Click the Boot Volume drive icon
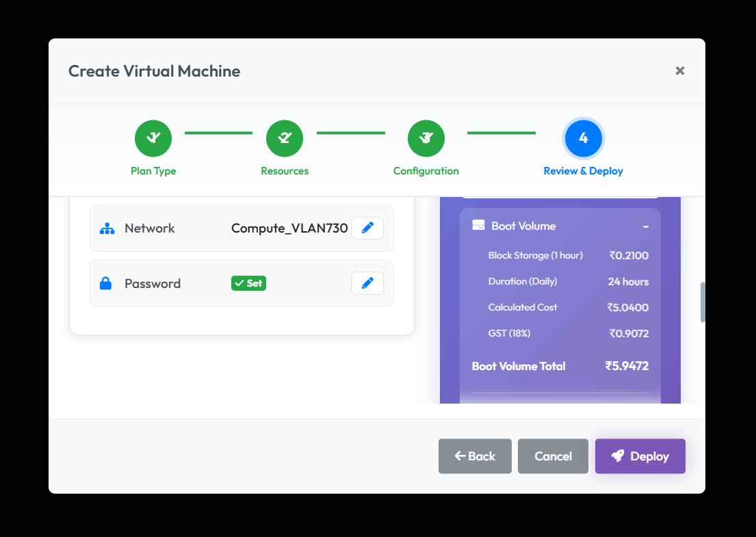756x537 pixels. [478, 226]
